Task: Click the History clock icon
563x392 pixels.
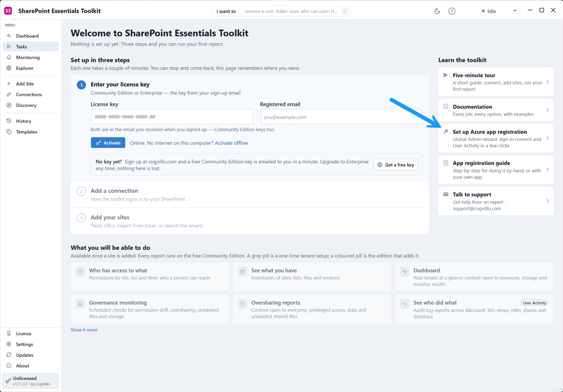Action: click(x=9, y=121)
